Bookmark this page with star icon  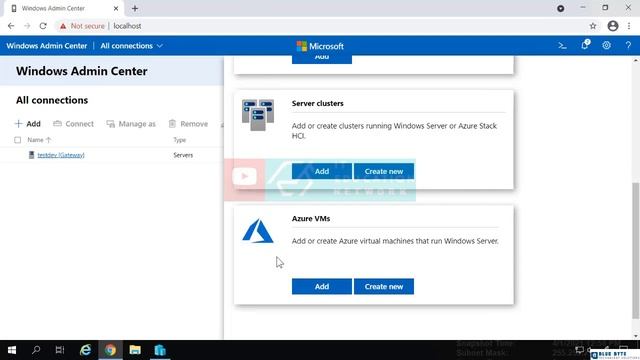[x=593, y=26]
